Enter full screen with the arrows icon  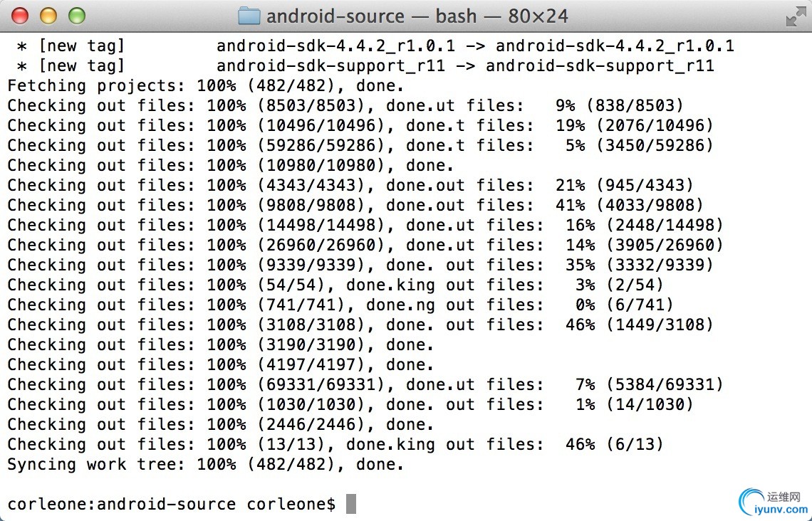[x=795, y=16]
